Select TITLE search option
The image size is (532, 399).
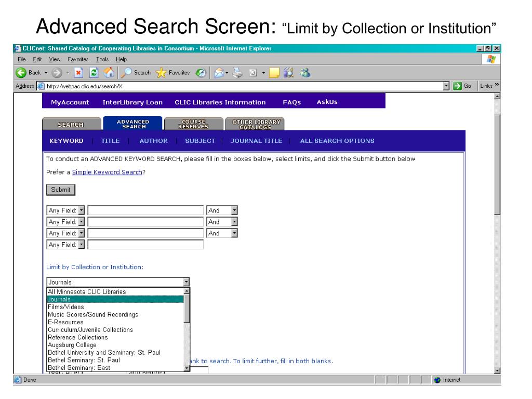pyautogui.click(x=110, y=141)
